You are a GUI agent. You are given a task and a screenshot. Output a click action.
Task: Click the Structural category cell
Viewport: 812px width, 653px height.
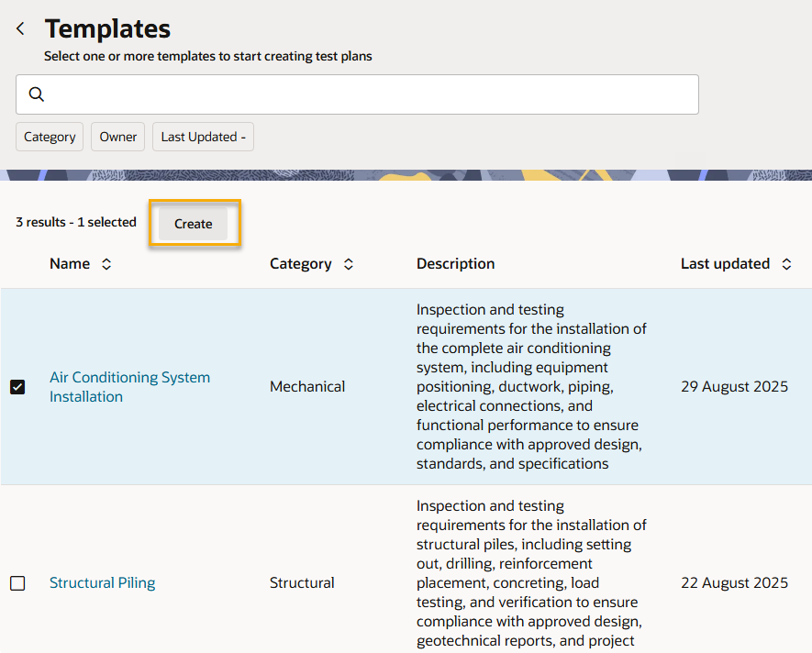click(302, 583)
